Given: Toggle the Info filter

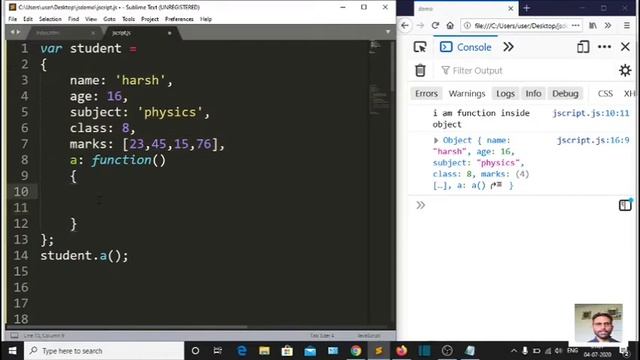Looking at the screenshot, I should coord(533,93).
